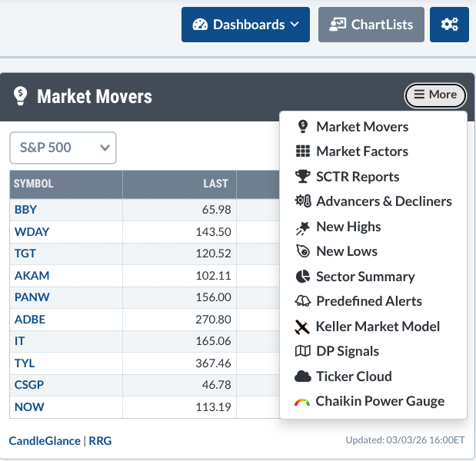The image size is (476, 461).
Task: Open the TGT symbol link
Action: (x=25, y=254)
